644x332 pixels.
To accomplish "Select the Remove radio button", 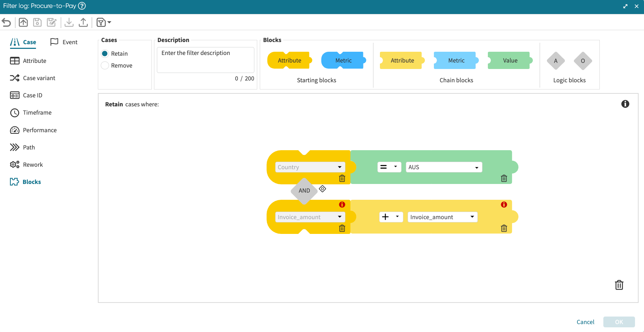I will click(x=105, y=65).
